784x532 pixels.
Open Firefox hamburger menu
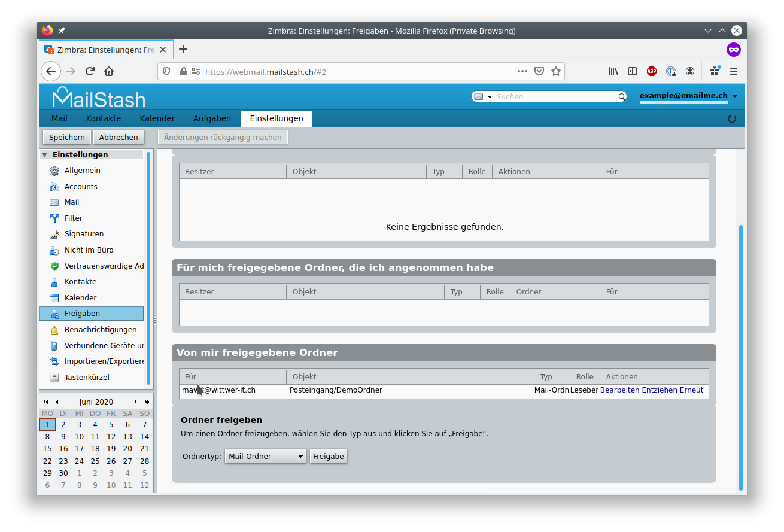(733, 71)
